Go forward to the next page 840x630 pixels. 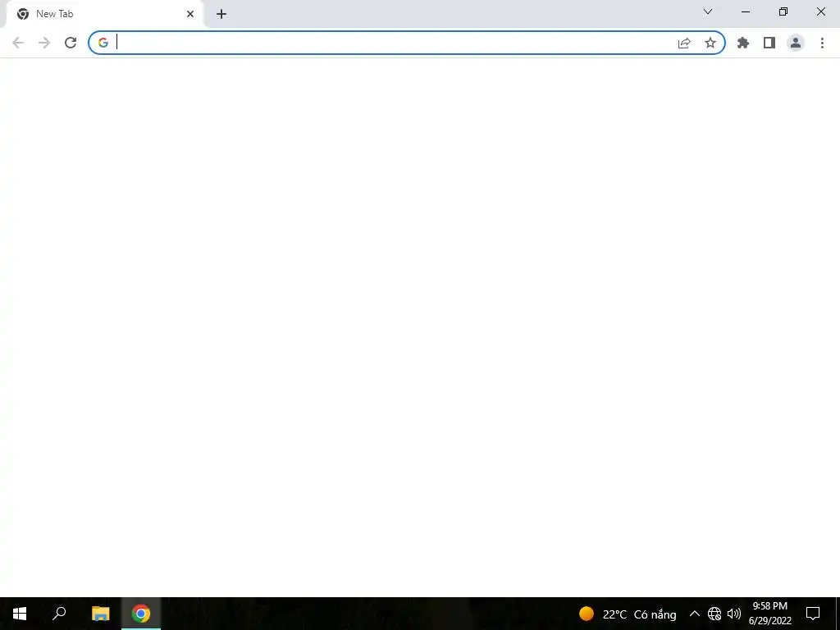click(x=44, y=43)
